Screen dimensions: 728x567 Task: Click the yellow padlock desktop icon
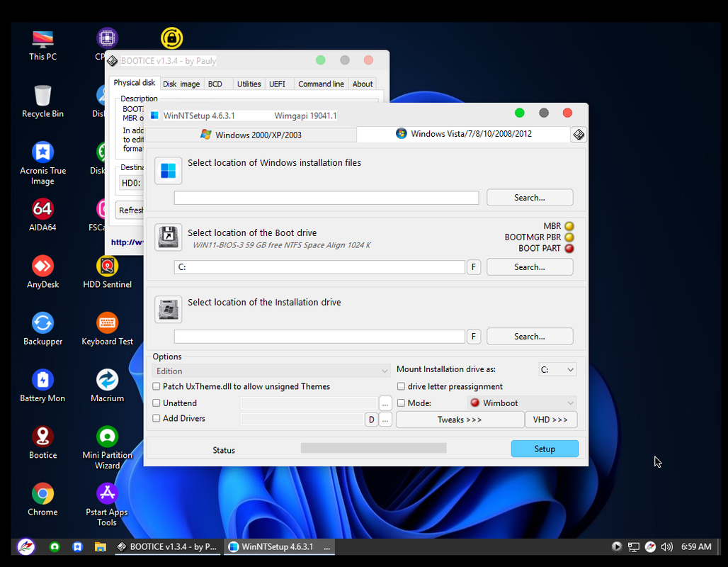pos(172,38)
